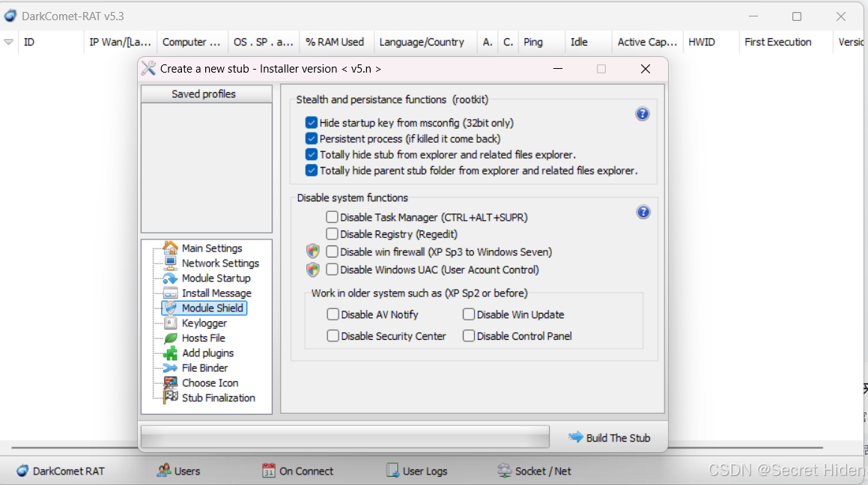The width and height of the screenshot is (868, 485).
Task: Switch to the DarkComet RAT tab
Action: (x=61, y=471)
